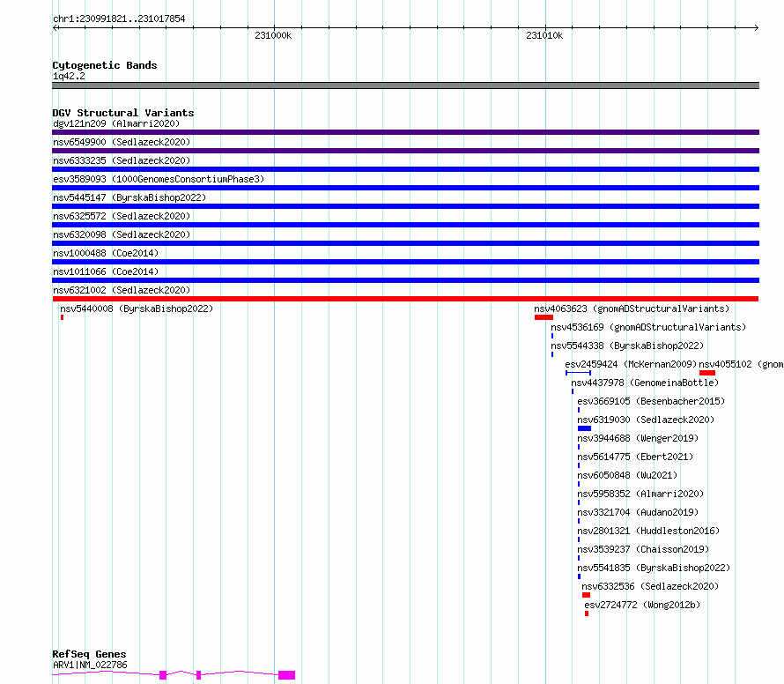Open nsv4055102 variant label
This screenshot has width=784, height=684.
click(741, 364)
